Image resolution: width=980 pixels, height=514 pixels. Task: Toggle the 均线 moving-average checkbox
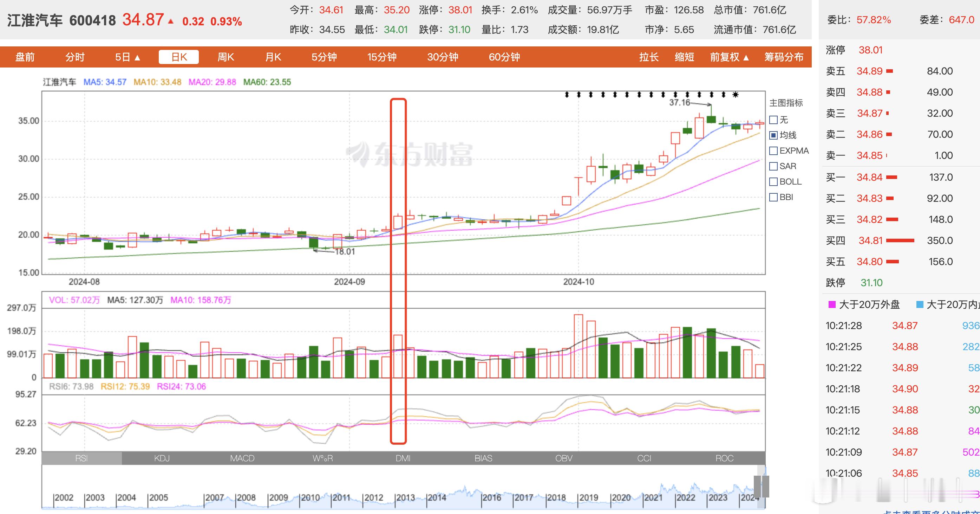point(773,135)
